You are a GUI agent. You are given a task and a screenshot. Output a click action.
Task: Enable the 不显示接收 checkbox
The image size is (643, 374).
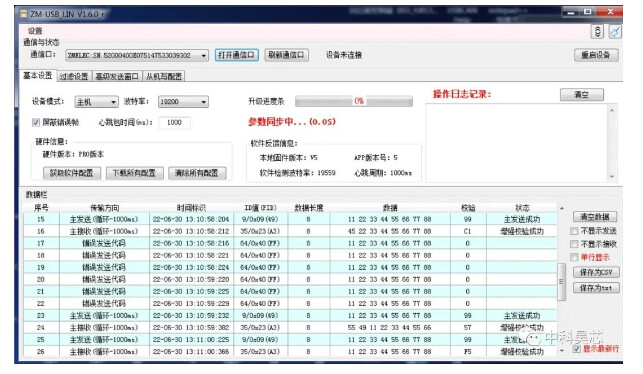(x=574, y=244)
